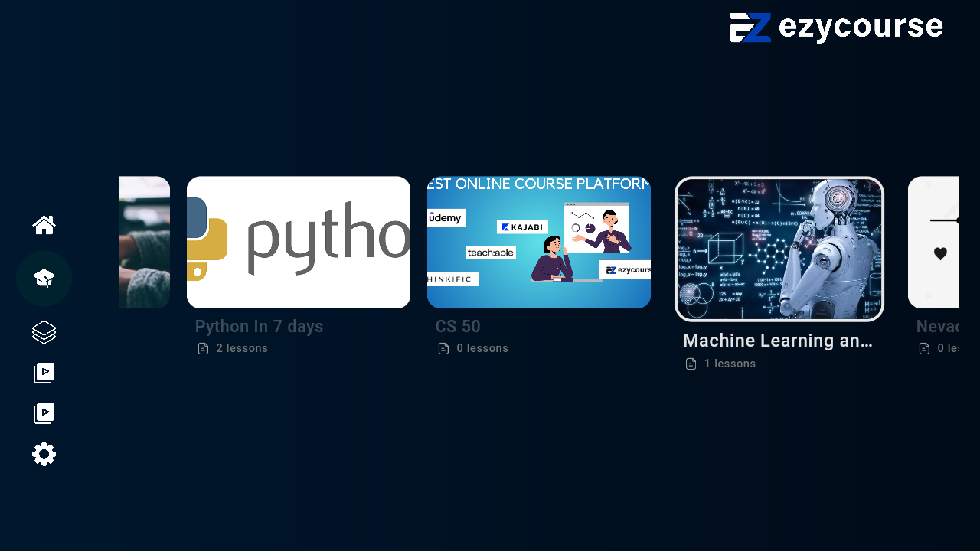Click lesson document icon under Machine Learning
This screenshot has height=551, width=980.
[691, 364]
